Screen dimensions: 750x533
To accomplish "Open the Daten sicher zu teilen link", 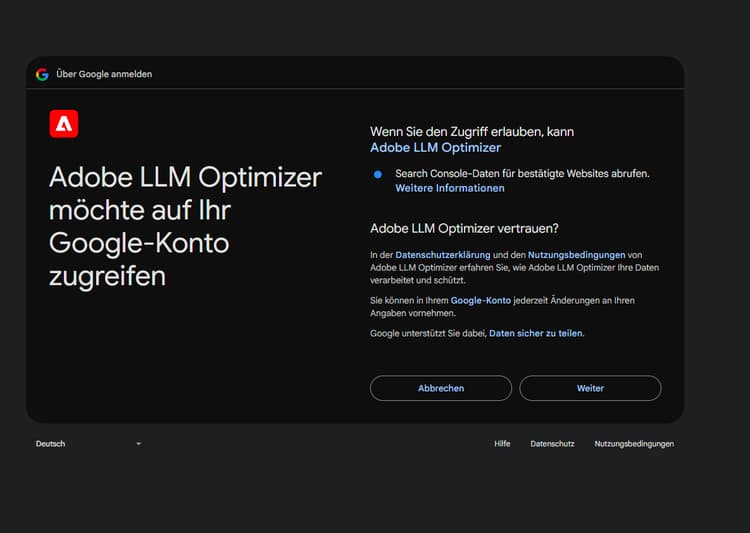I will click(x=536, y=333).
